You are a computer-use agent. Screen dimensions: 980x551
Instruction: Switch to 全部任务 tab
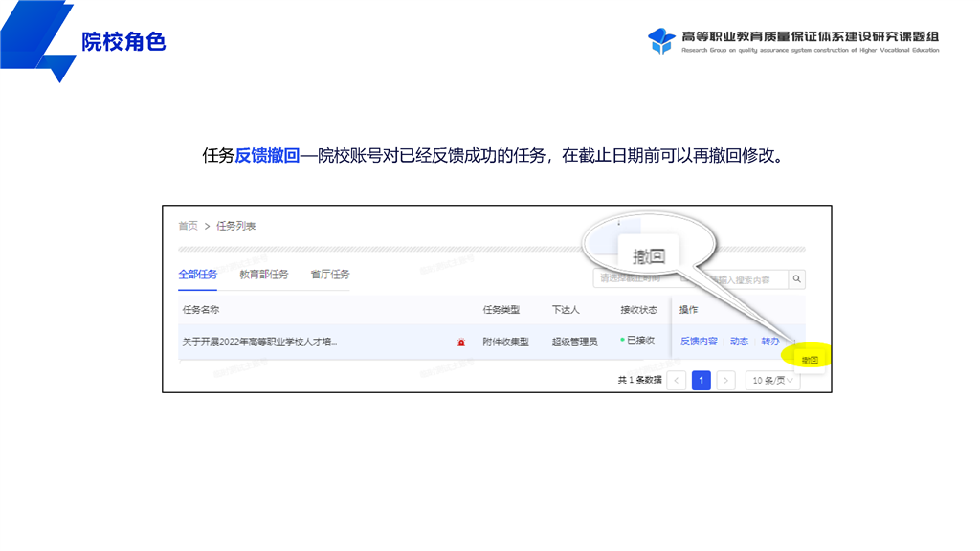tap(197, 275)
